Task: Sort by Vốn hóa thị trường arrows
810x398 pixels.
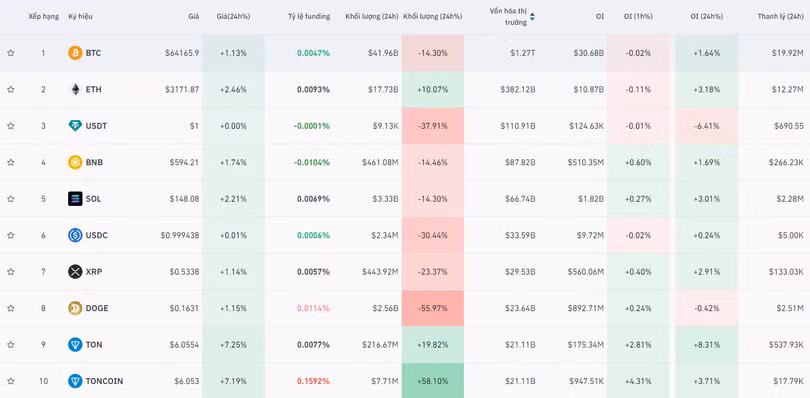Action: [532, 17]
